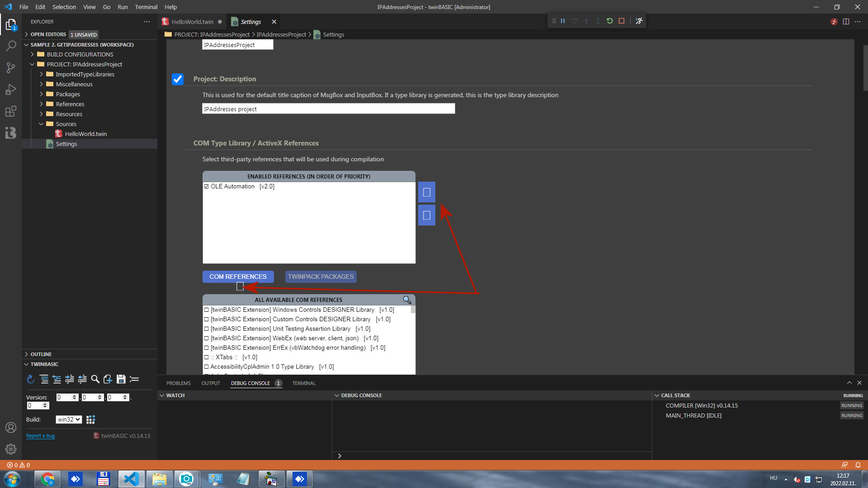
Task: Refresh the TWINBASIC panel with circular arrow icon
Action: tap(30, 379)
